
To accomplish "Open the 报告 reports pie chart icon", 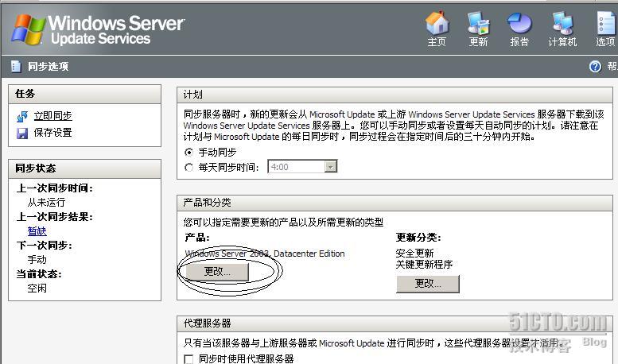I will point(519,23).
